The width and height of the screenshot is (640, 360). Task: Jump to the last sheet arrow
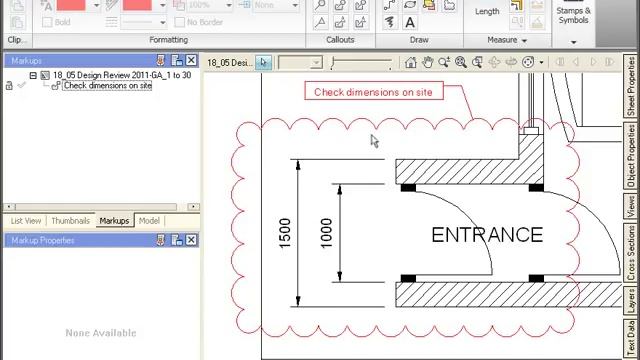610,62
